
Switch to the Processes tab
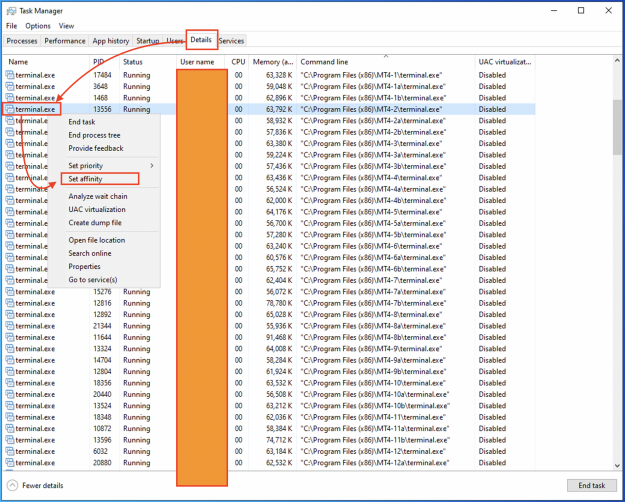click(22, 41)
